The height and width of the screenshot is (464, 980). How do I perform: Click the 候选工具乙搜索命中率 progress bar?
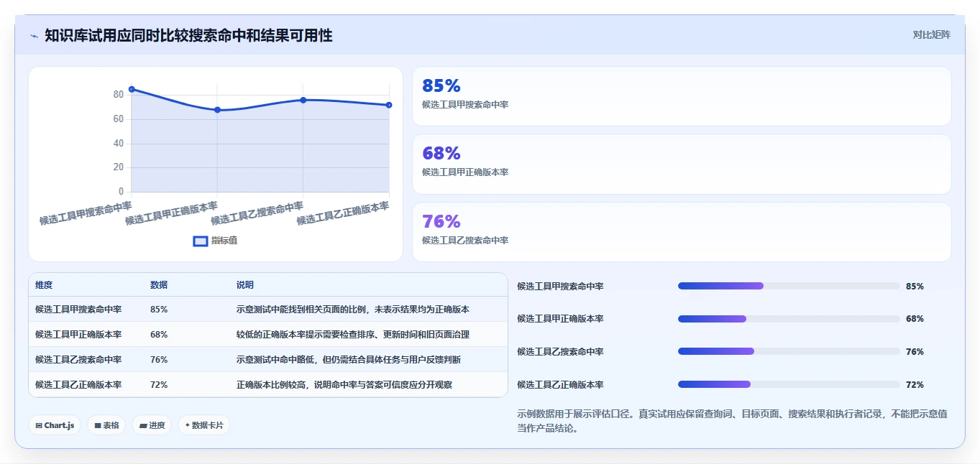(789, 351)
